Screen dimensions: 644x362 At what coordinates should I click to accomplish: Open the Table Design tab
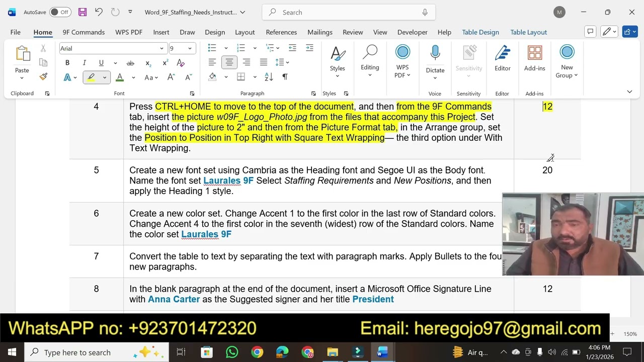tap(480, 32)
